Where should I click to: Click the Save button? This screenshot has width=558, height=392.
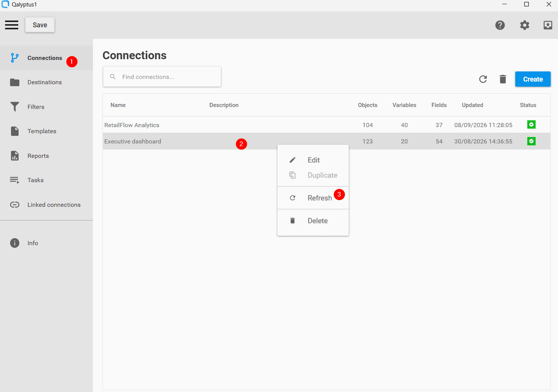[40, 25]
